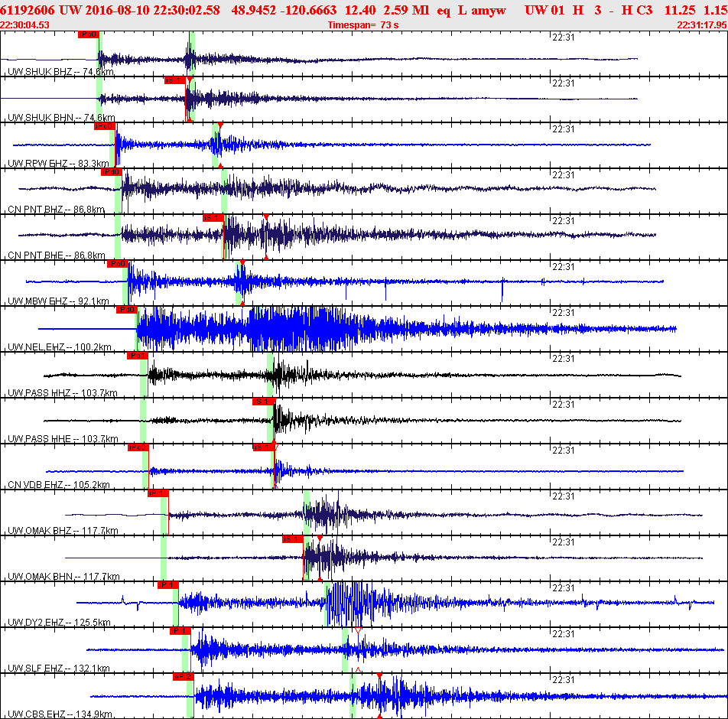This screenshot has width=728, height=719.
Task: Select the iPd0 pick flag on NEL EHZ trace
Action: [x=126, y=310]
